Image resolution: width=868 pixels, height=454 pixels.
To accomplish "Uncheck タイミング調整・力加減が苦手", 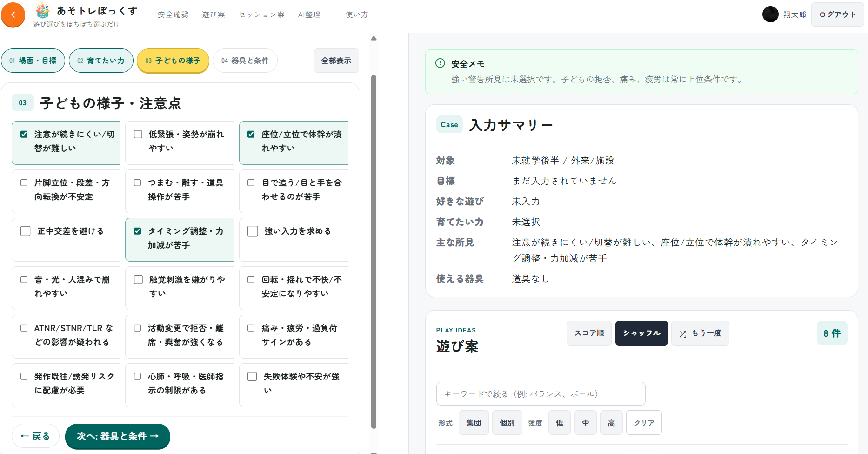I will (138, 231).
